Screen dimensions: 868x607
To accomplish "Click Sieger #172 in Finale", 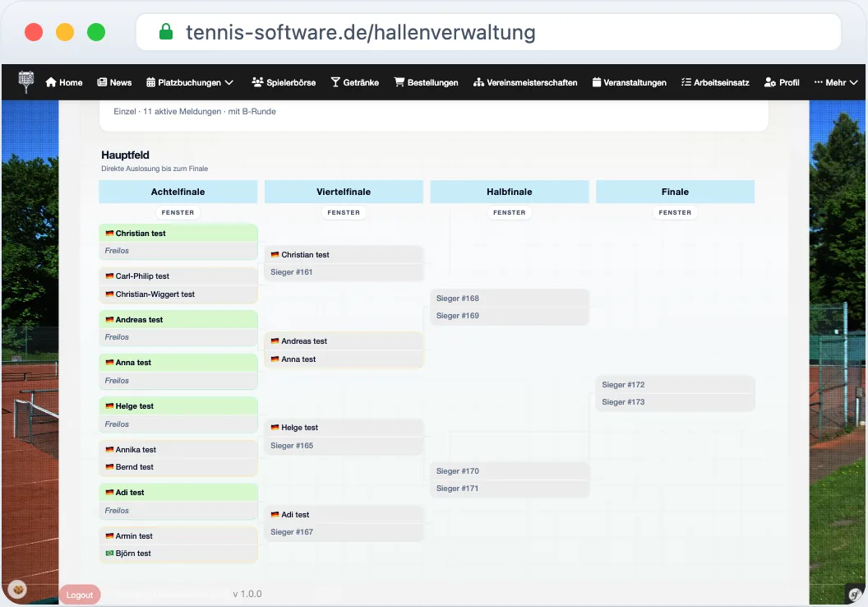I will coord(676,384).
